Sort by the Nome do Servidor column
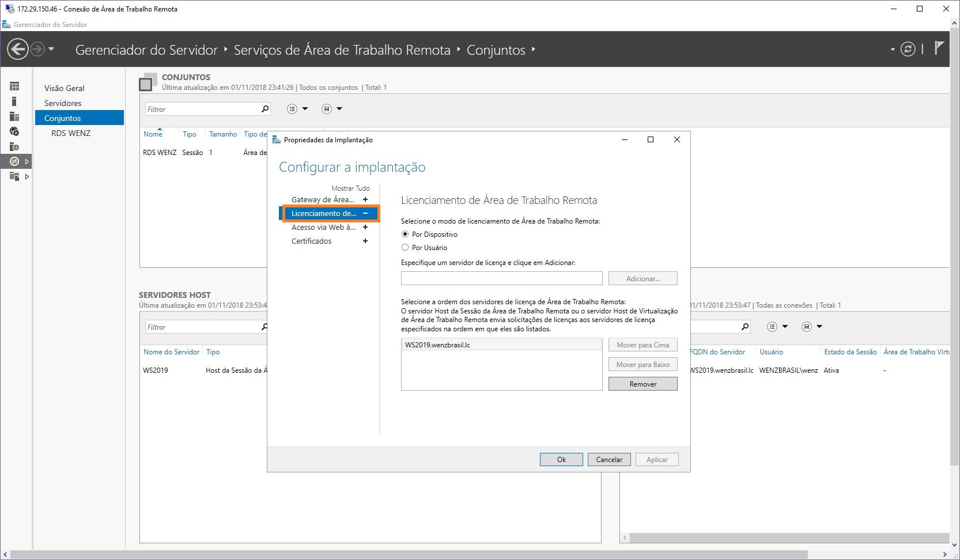 172,352
